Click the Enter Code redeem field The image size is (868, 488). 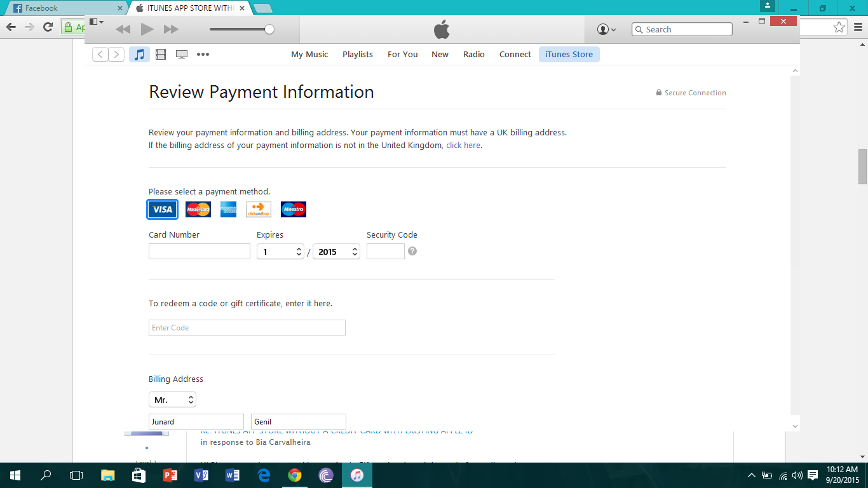[247, 328]
